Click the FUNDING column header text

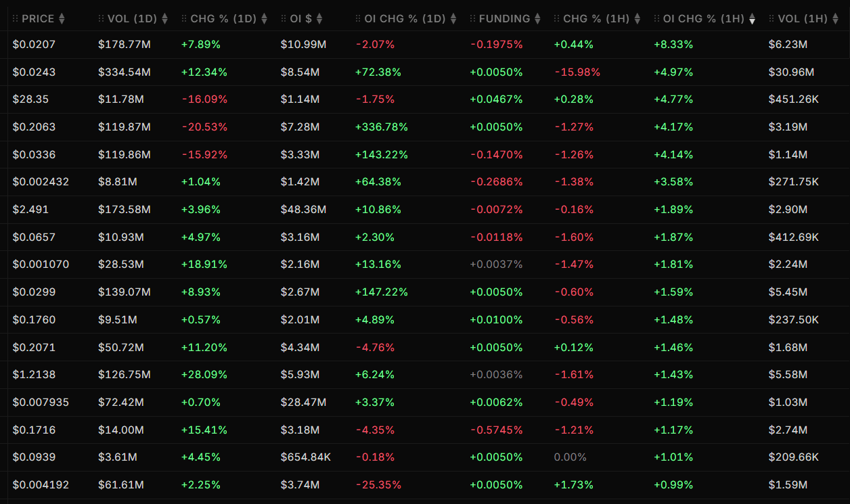[x=504, y=19]
